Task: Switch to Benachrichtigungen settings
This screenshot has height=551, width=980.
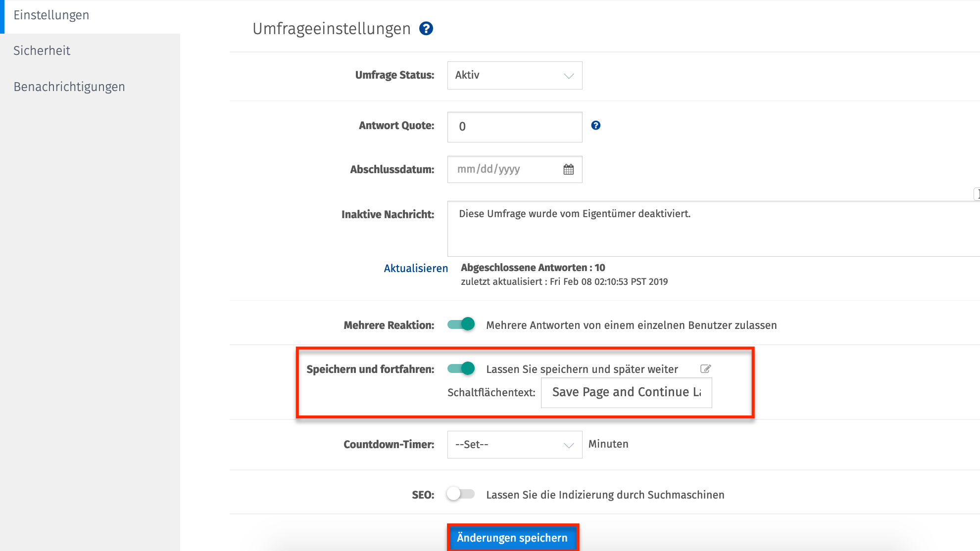Action: [69, 86]
